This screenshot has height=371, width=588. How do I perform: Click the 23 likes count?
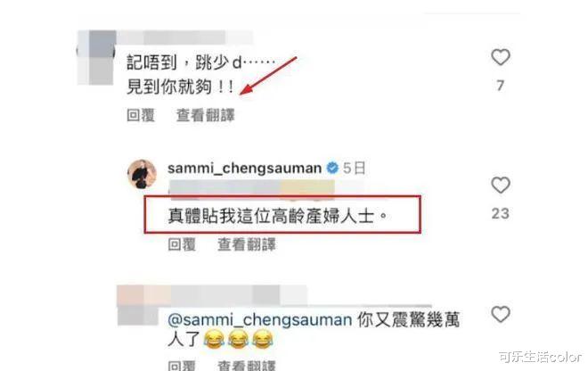pos(501,214)
